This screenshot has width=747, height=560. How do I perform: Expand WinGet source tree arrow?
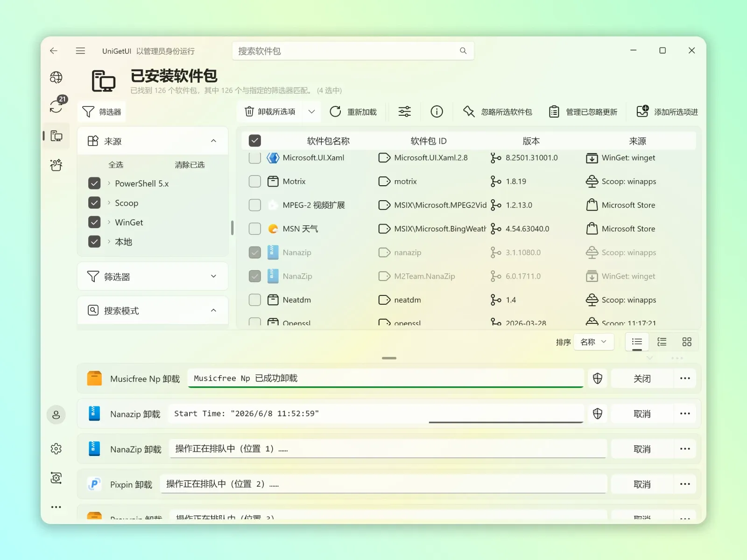109,222
